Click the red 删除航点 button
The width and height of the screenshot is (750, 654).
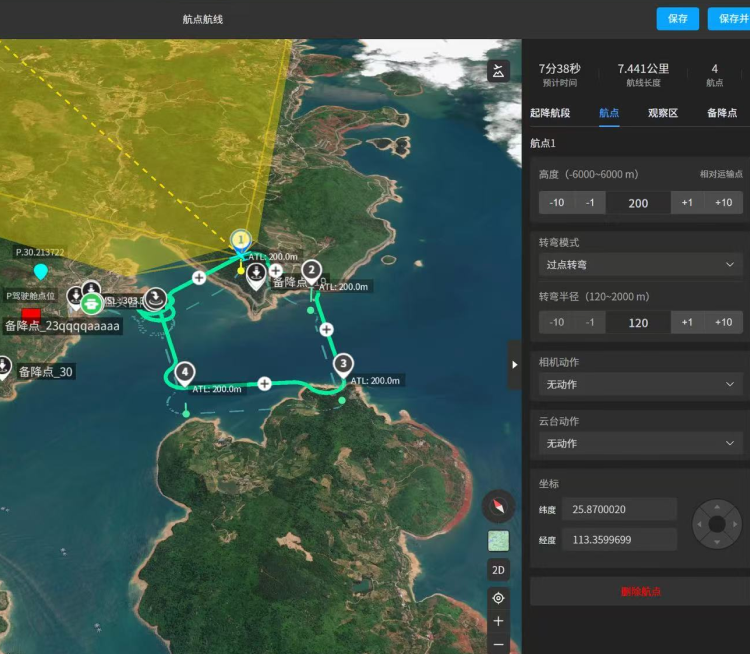point(640,591)
